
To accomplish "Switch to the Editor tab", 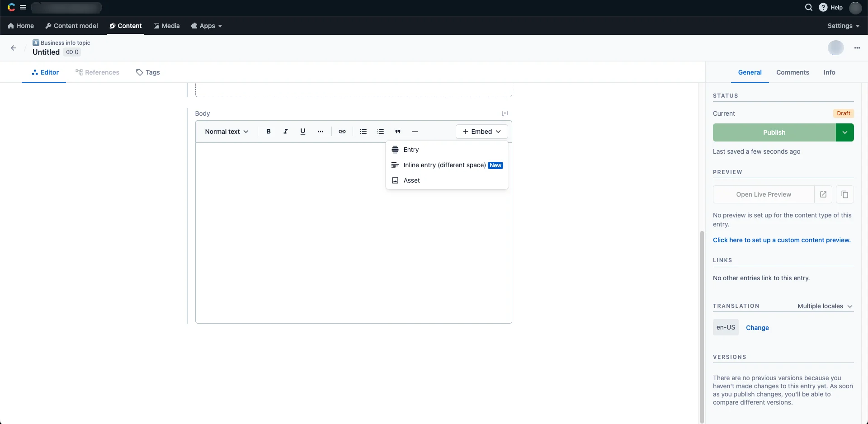I will [45, 72].
